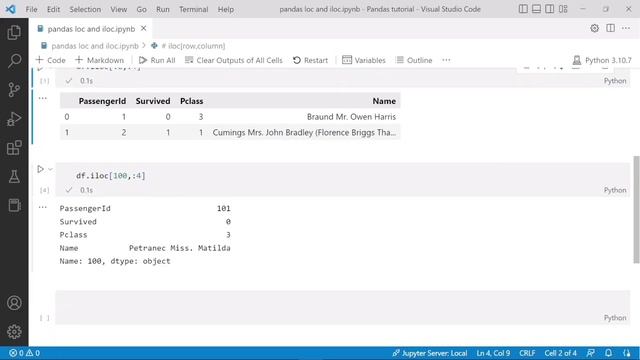The height and width of the screenshot is (360, 640).
Task: Add a new Markdown cell
Action: pyautogui.click(x=100, y=60)
